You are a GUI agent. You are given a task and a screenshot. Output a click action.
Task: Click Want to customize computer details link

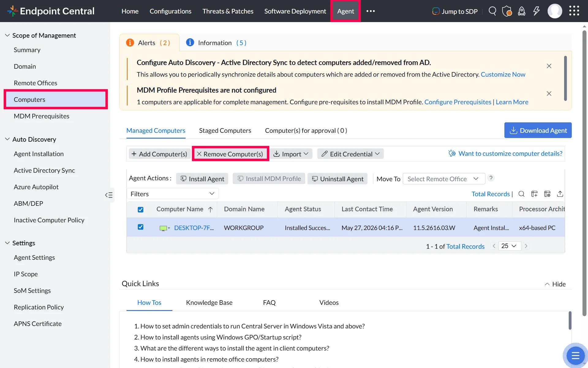tap(505, 154)
